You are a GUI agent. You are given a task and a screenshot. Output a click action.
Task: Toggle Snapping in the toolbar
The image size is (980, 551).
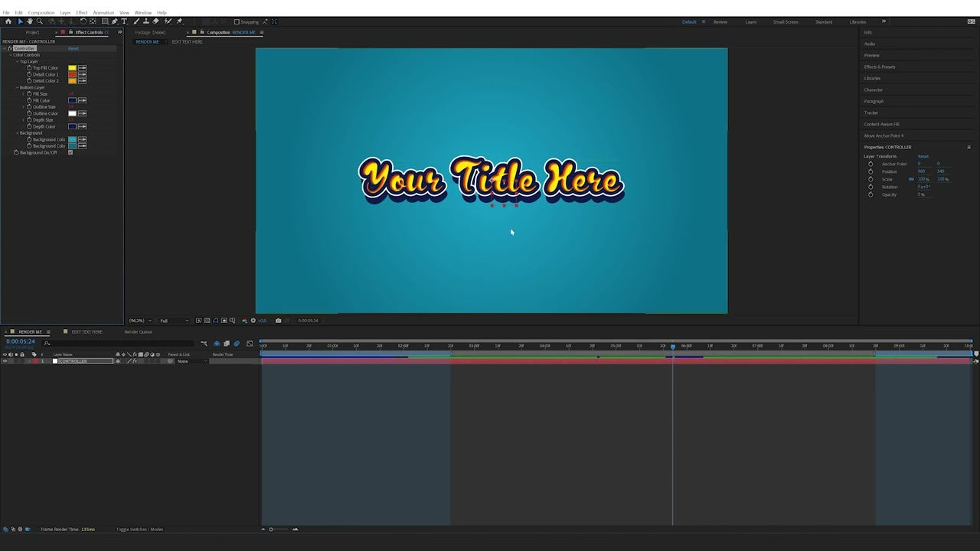pyautogui.click(x=236, y=21)
